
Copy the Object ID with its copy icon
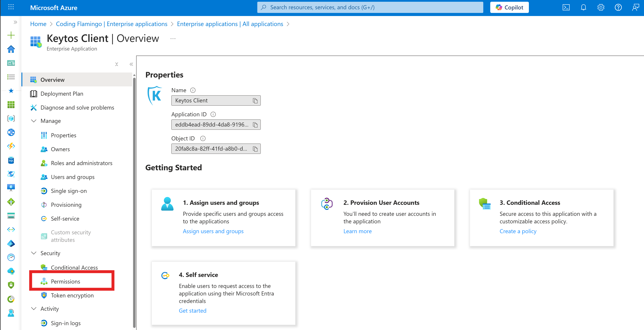[x=255, y=149]
